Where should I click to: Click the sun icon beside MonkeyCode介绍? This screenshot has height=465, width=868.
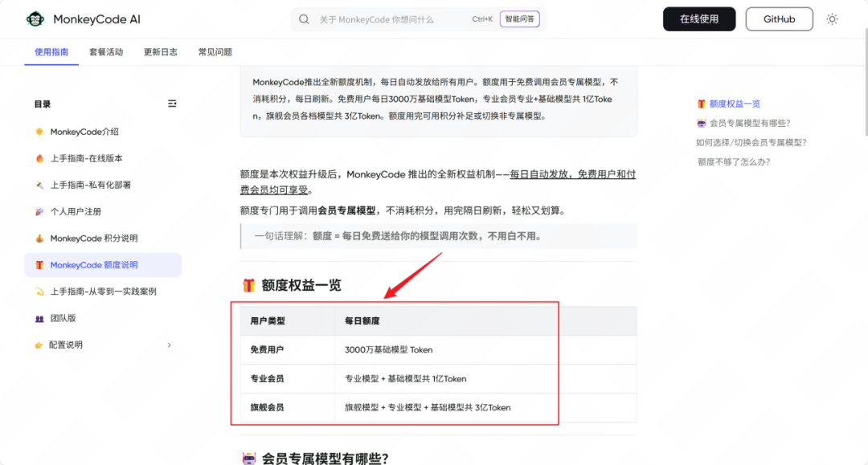39,132
